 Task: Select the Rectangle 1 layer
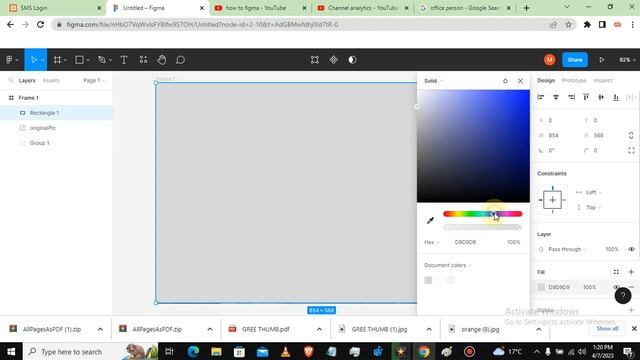pyautogui.click(x=56, y=113)
